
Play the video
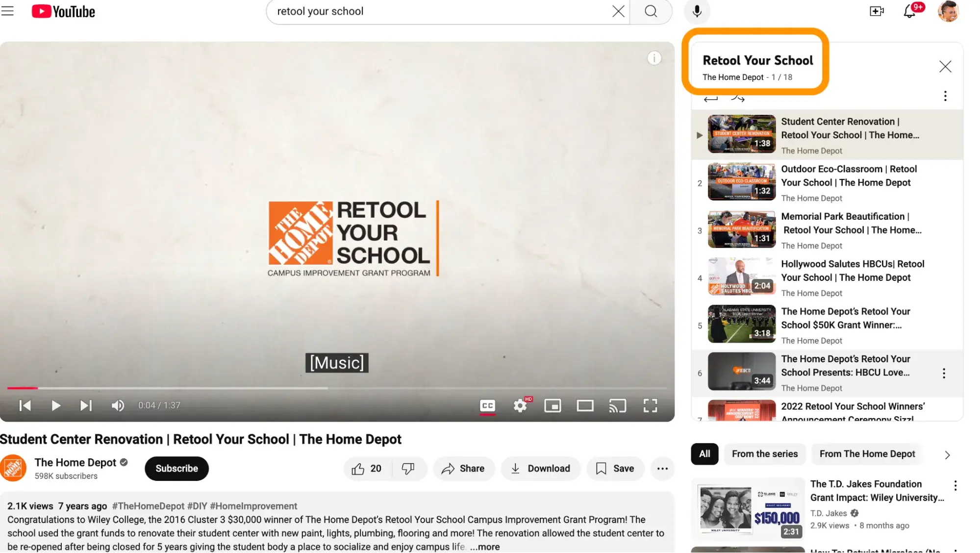pos(56,405)
